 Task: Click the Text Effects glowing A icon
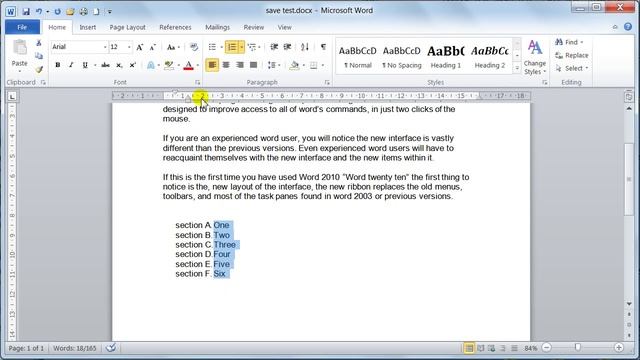[x=151, y=65]
